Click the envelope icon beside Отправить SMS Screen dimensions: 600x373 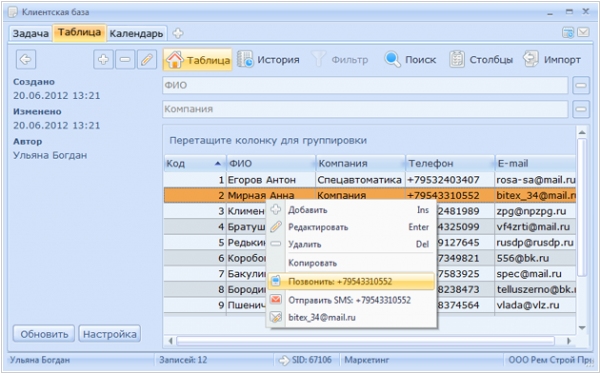pyautogui.click(x=276, y=300)
